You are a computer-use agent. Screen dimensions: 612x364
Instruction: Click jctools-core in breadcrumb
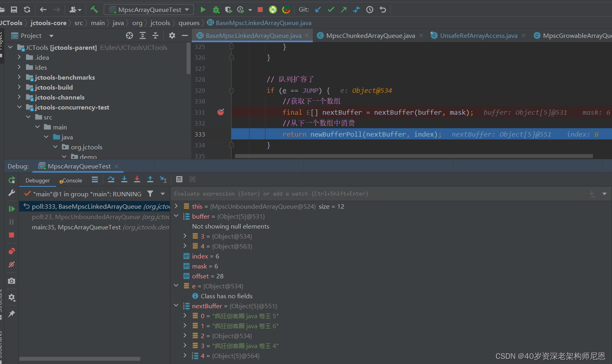(48, 23)
